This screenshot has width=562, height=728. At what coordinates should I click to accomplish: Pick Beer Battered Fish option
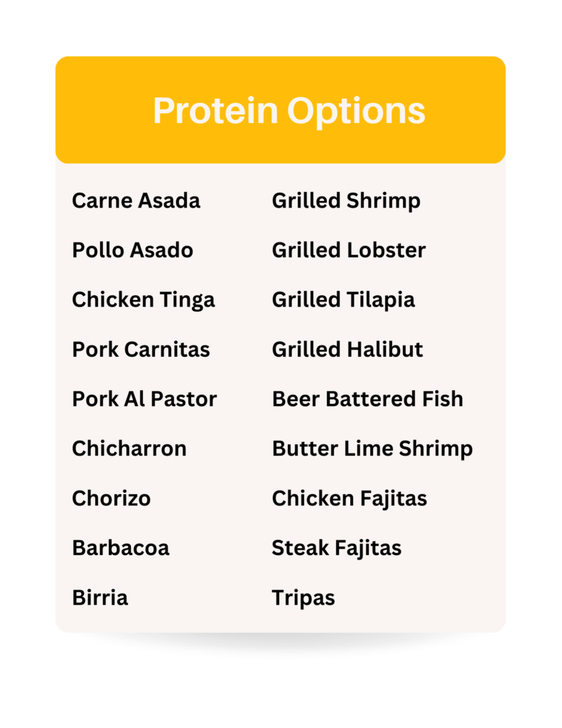click(x=367, y=400)
